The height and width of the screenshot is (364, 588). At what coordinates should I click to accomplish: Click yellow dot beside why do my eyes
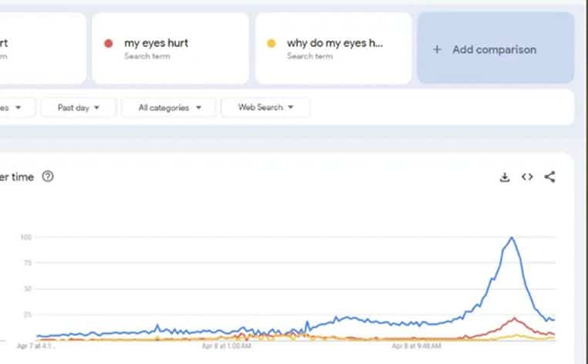pos(271,43)
